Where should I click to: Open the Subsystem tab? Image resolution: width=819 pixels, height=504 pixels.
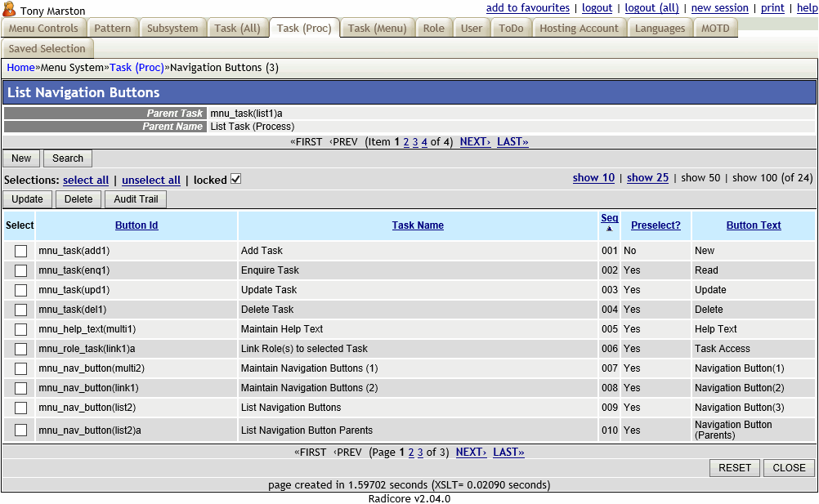click(172, 27)
